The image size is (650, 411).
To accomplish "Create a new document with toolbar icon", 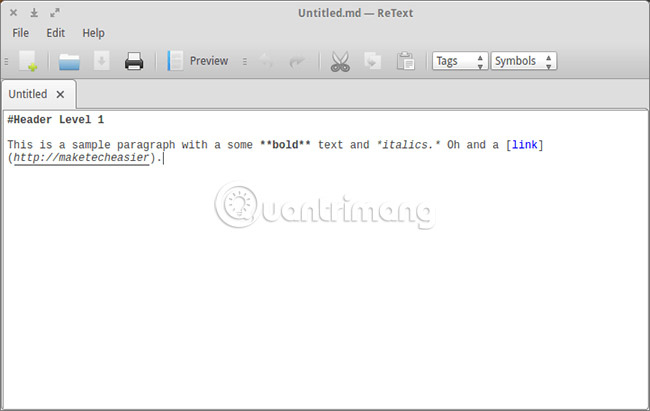I will [28, 61].
